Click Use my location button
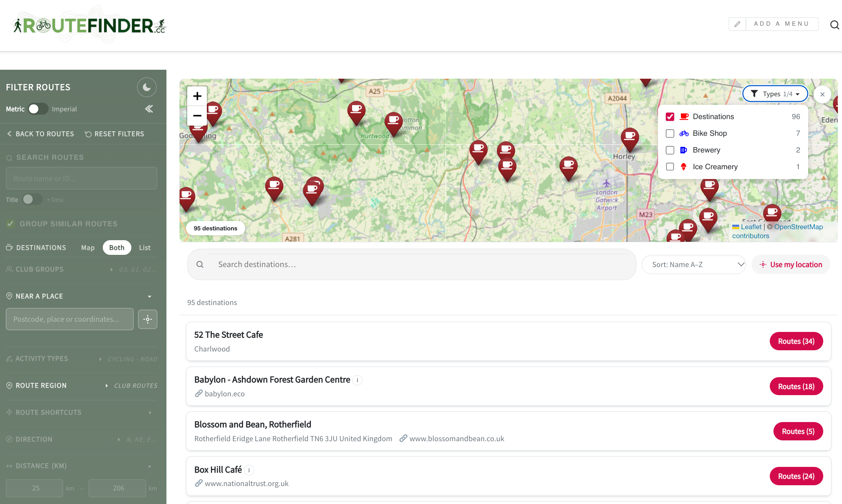This screenshot has width=842, height=504. click(x=791, y=265)
